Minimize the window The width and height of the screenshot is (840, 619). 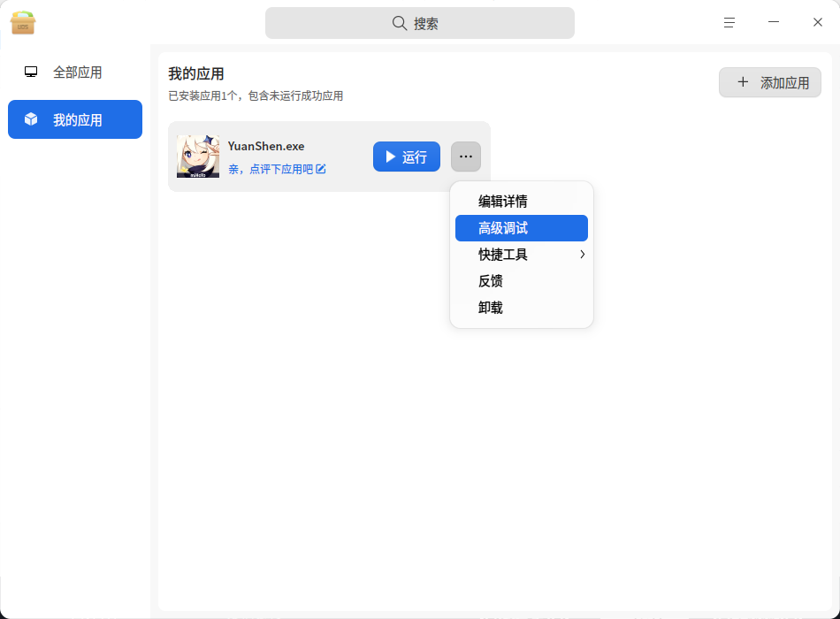point(773,22)
